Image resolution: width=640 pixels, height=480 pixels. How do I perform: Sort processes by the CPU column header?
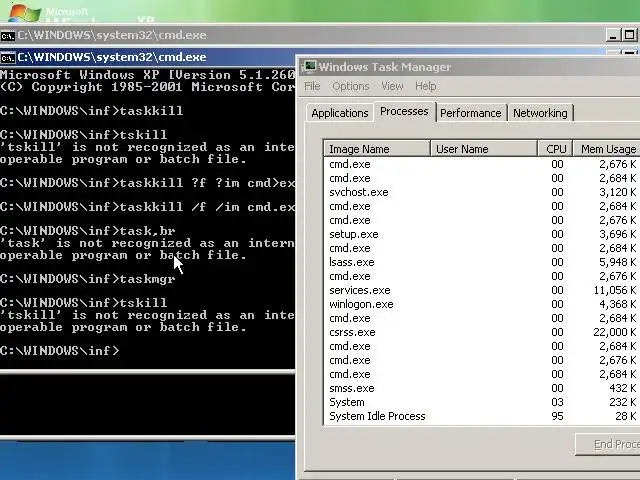555,149
